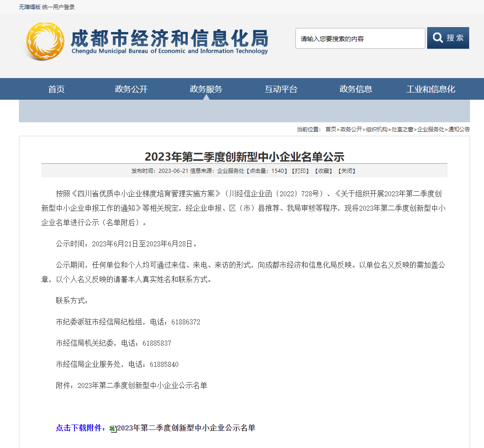The width and height of the screenshot is (484, 448).
Task: Click the 附件：2023年第二季度创新型中小企业公示名单 line
Action: pyautogui.click(x=132, y=386)
